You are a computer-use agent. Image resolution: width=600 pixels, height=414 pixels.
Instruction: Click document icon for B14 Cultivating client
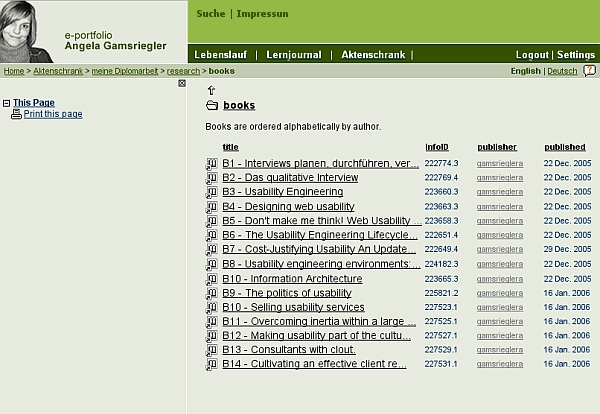coord(211,365)
